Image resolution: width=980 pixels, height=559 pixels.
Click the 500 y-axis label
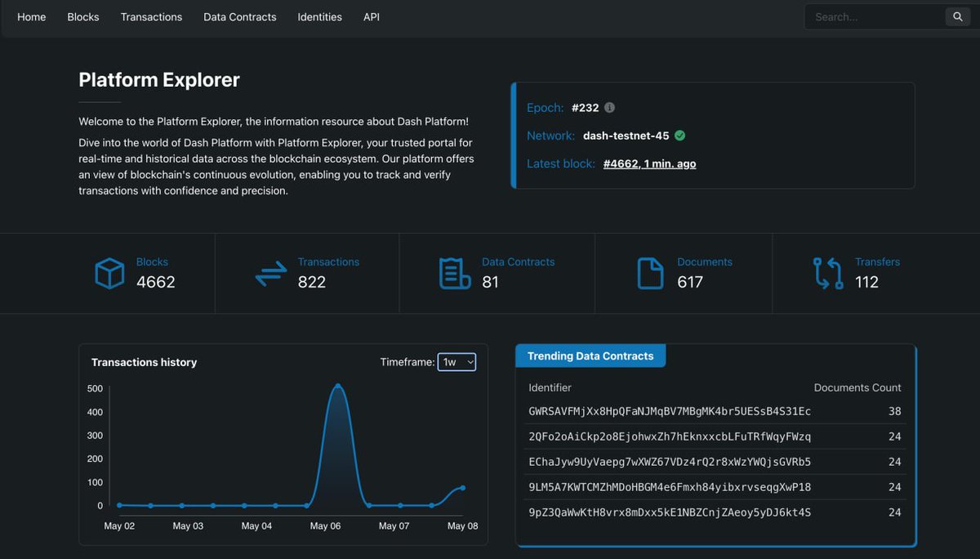click(x=95, y=389)
